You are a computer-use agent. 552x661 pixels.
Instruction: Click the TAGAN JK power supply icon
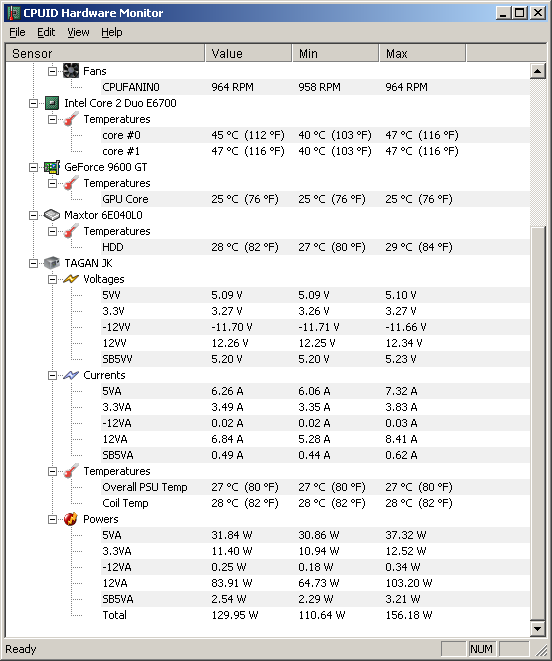tap(52, 263)
